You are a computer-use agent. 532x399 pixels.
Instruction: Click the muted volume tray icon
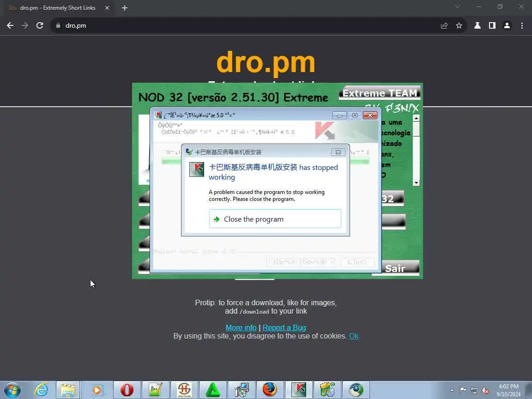485,390
